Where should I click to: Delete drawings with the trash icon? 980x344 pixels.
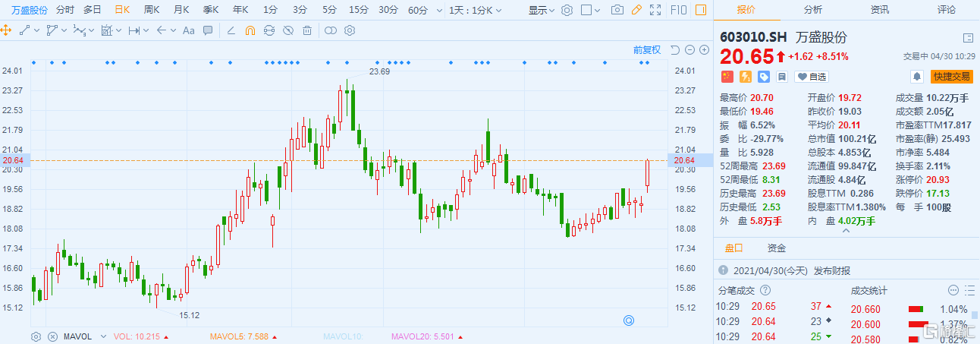pos(307,30)
